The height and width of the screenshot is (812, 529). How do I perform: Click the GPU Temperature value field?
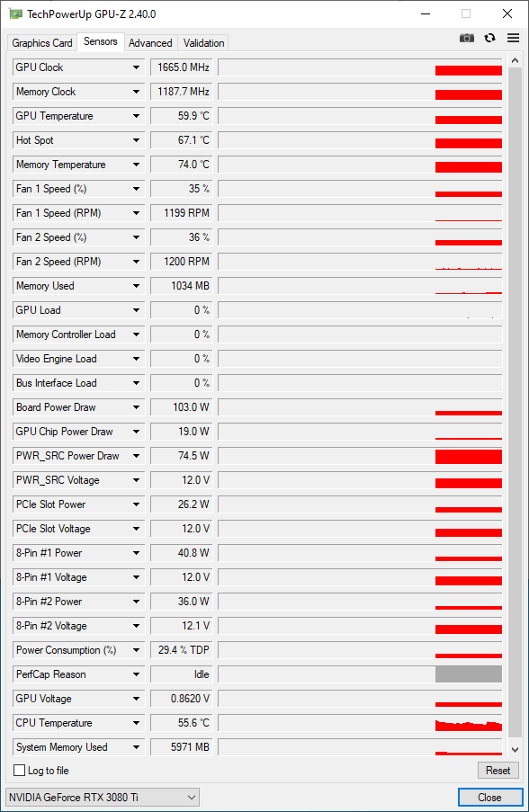182,116
